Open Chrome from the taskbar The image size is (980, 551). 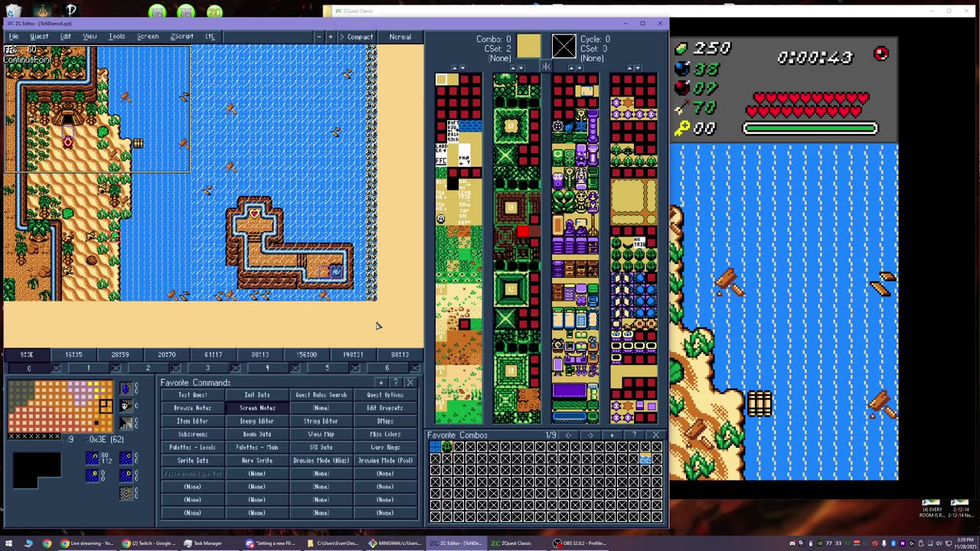coord(47,543)
